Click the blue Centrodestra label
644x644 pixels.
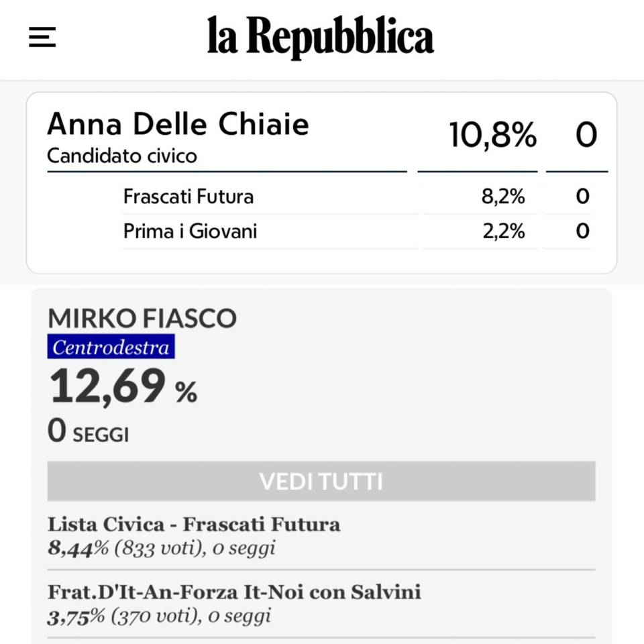(111, 347)
